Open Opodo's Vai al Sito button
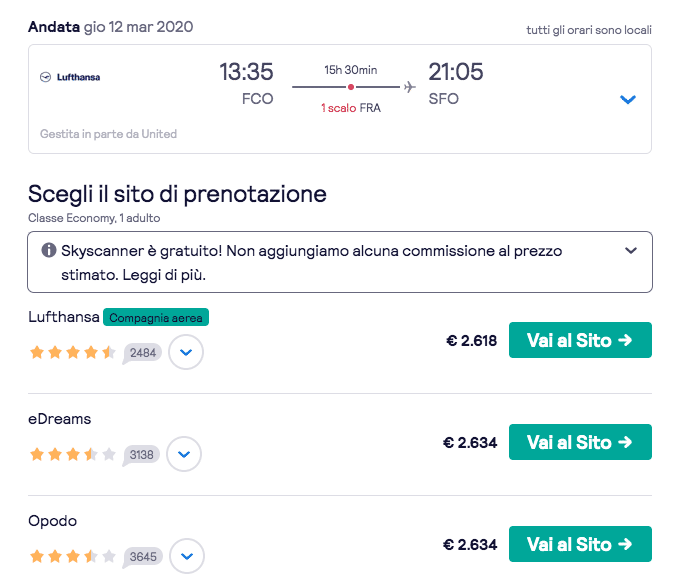Image resolution: width=676 pixels, height=582 pixels. (x=580, y=544)
